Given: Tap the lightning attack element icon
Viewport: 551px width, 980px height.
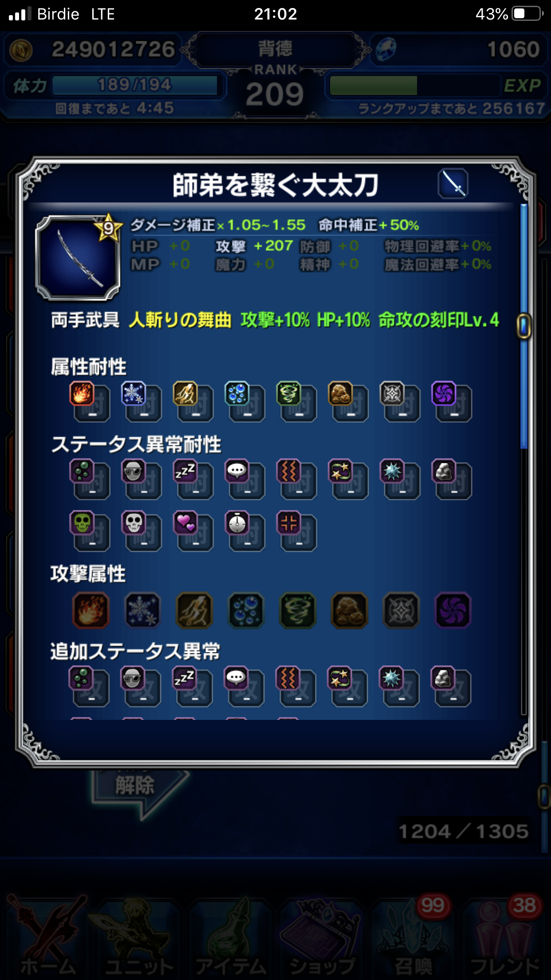Looking at the screenshot, I should [x=194, y=610].
